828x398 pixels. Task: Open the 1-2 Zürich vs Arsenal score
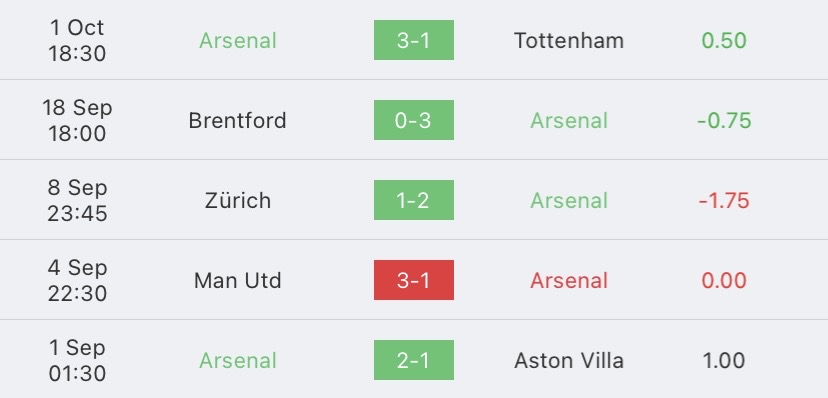[x=413, y=200]
